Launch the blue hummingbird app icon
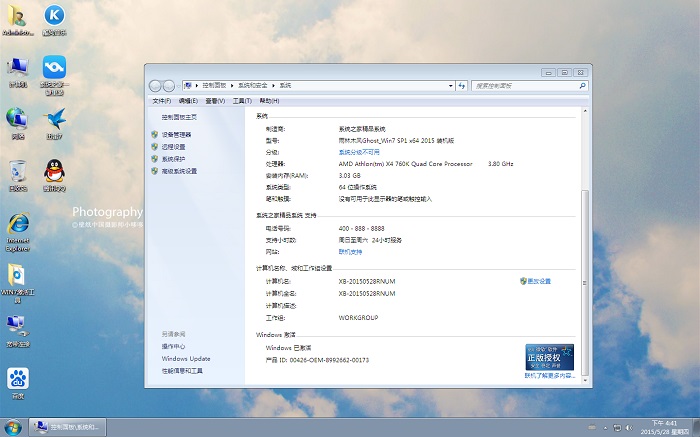 tap(54, 124)
